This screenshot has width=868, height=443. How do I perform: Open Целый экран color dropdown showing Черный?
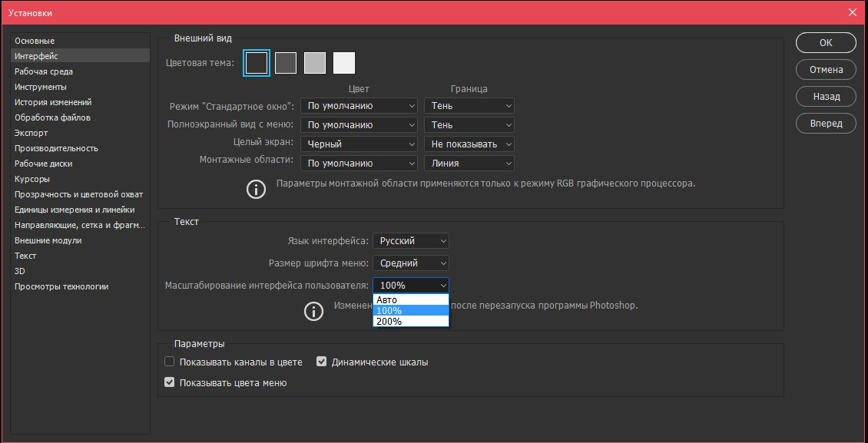[359, 144]
